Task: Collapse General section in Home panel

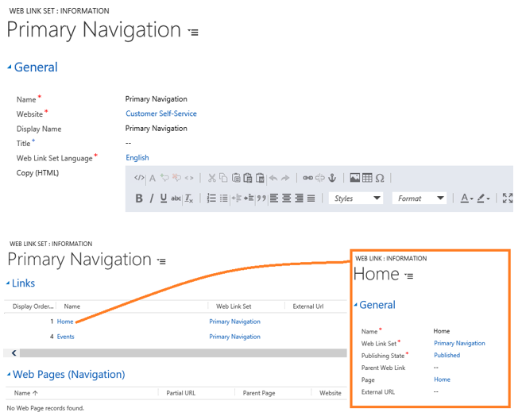Action: (355, 305)
